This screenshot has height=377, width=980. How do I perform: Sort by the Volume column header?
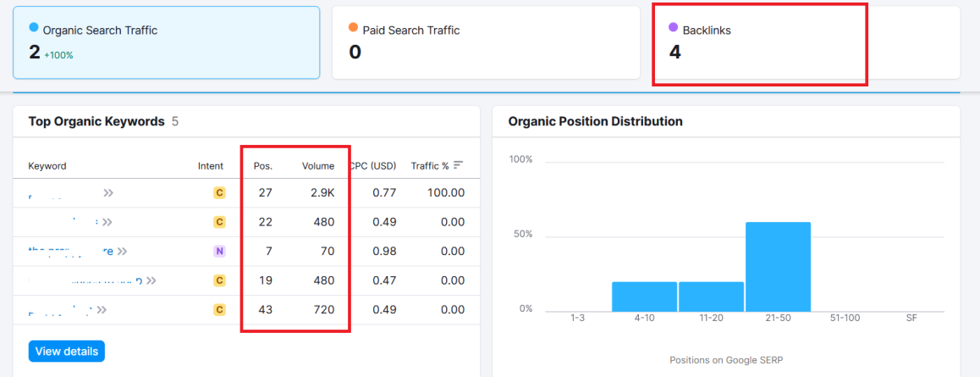(x=318, y=166)
